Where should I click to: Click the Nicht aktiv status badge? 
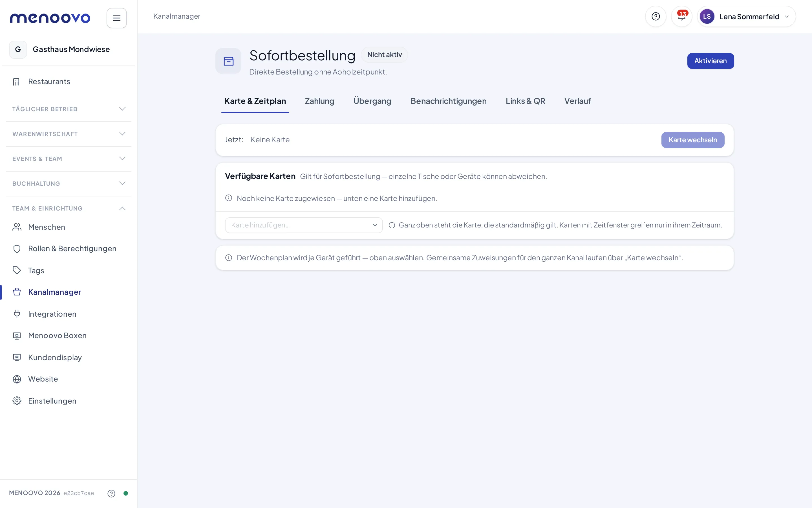(385, 55)
